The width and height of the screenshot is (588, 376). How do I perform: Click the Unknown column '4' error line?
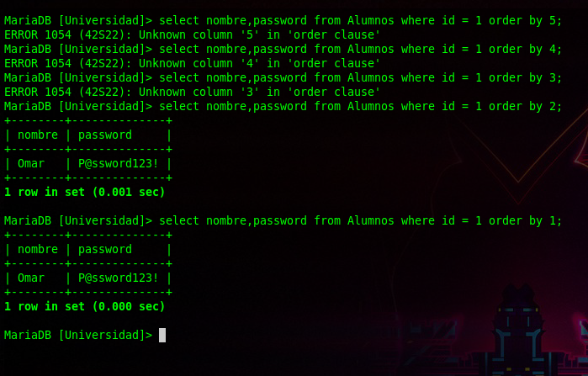pos(192,63)
